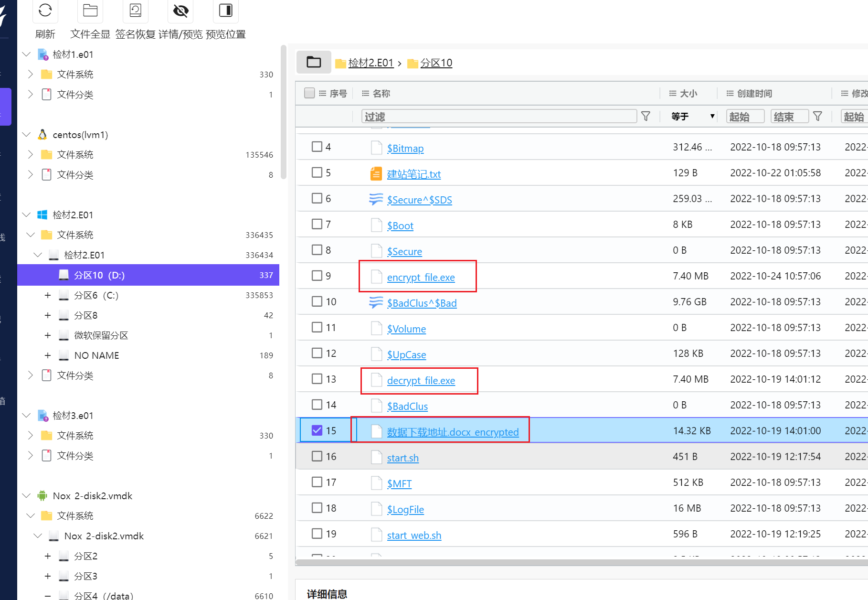Select 微软保留分区 in the tree

pyautogui.click(x=101, y=335)
